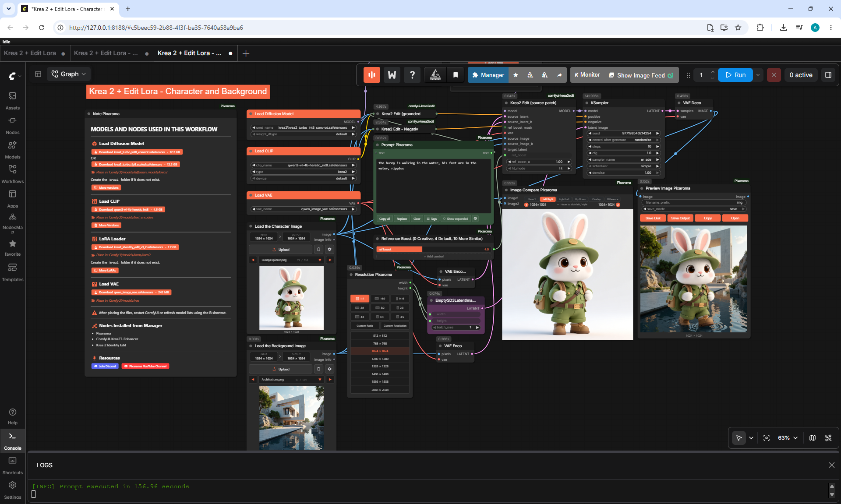Open the Manager menu
The height and width of the screenshot is (504, 841).
tap(488, 75)
